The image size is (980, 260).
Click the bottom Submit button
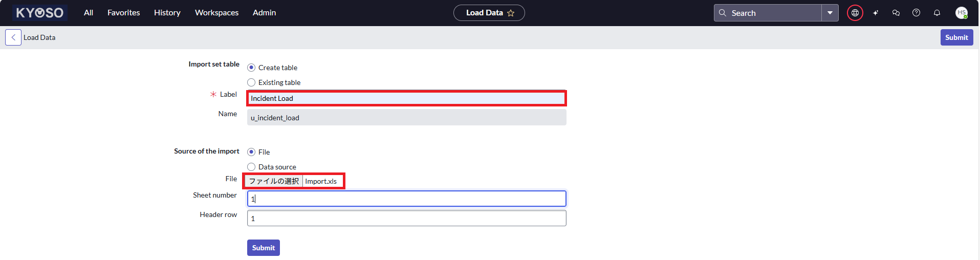pyautogui.click(x=263, y=248)
